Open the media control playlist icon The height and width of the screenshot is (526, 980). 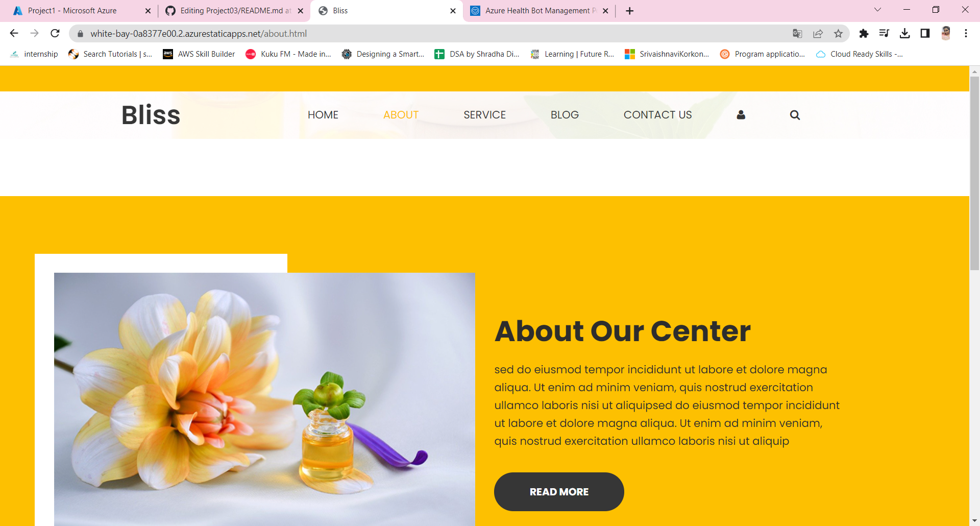coord(884,34)
